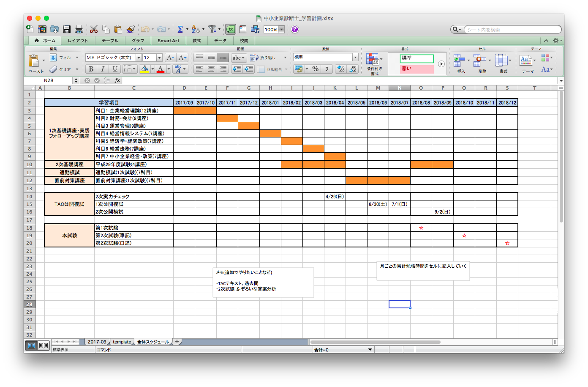Decrease decimal places
The width and height of the screenshot is (588, 387).
[353, 69]
